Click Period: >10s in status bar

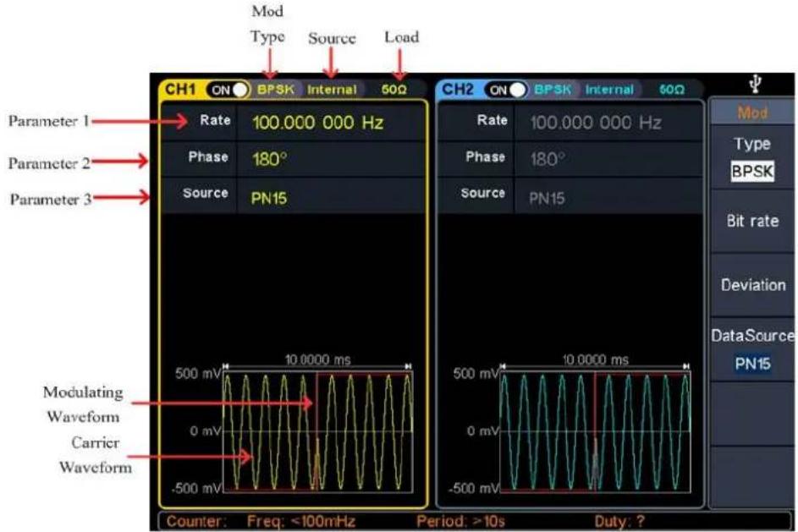tap(460, 521)
